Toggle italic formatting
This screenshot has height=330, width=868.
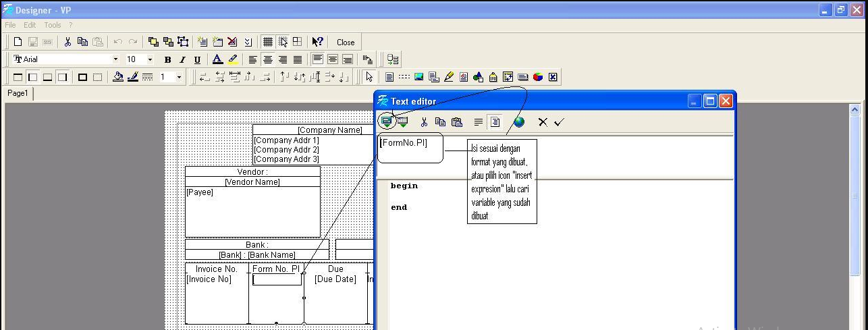[182, 60]
